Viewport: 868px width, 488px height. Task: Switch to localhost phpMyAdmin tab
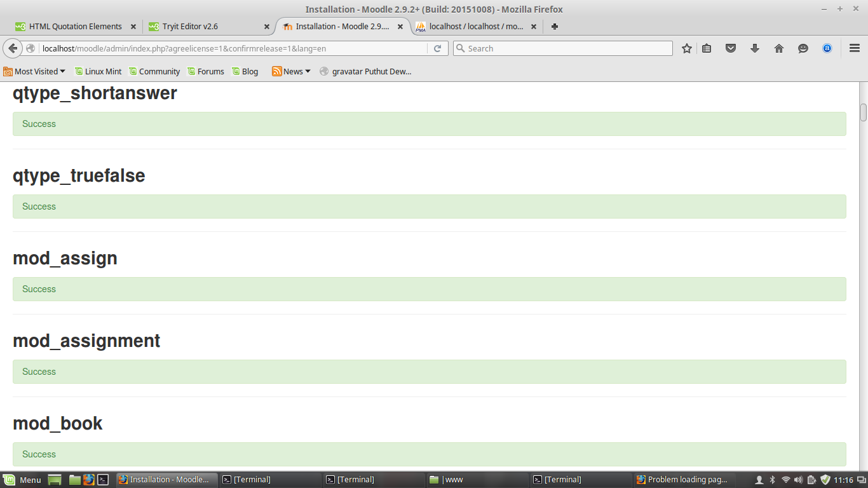pos(477,27)
